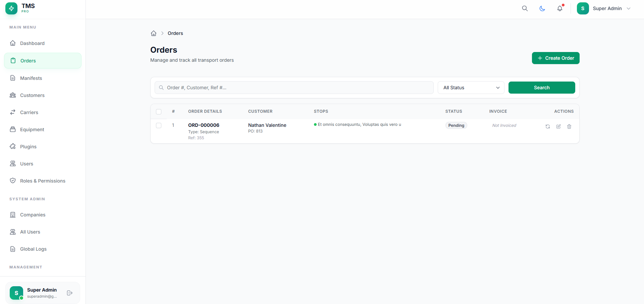Viewport: 644px width, 304px height.
Task: Click the home breadcrumb icon
Action: 154,33
